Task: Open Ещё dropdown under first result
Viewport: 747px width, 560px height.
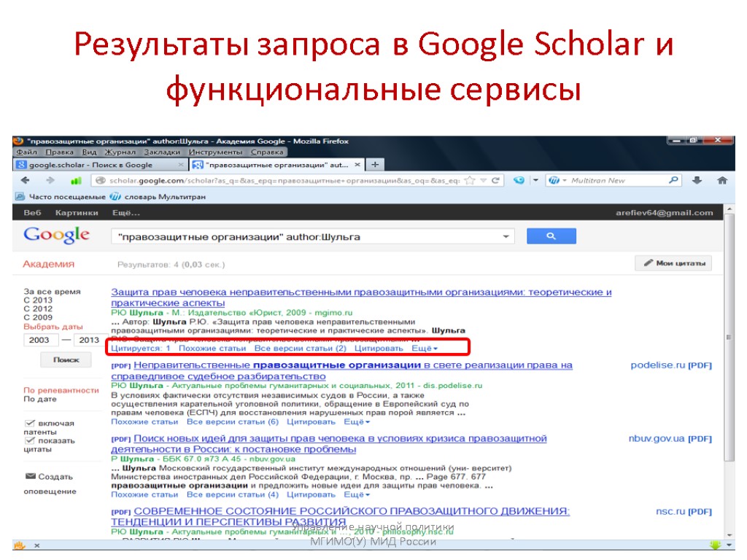Action: pos(425,348)
